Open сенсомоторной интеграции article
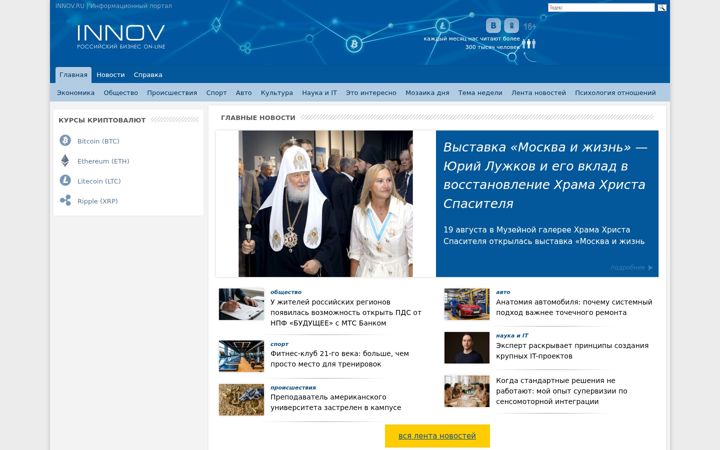The image size is (720, 450). point(562,391)
